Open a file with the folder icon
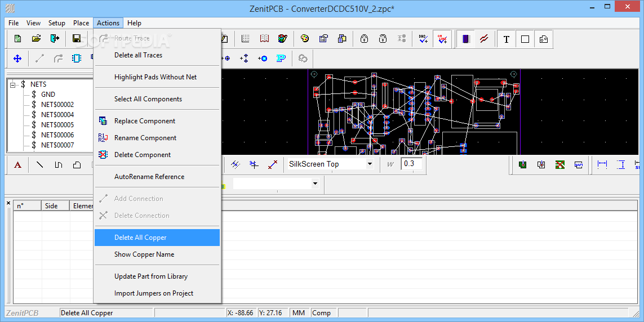The image size is (644, 322). tap(37, 38)
